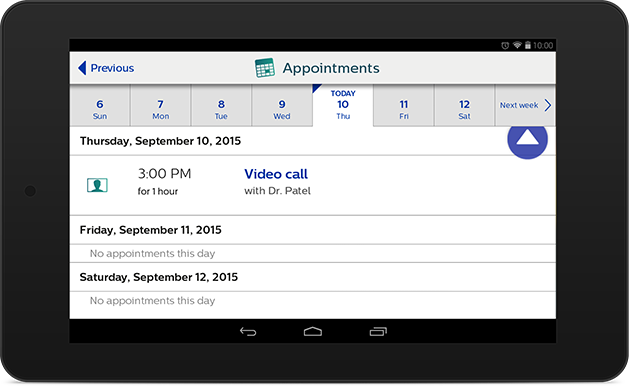Click the Previous button text
629x387 pixels.
click(112, 68)
